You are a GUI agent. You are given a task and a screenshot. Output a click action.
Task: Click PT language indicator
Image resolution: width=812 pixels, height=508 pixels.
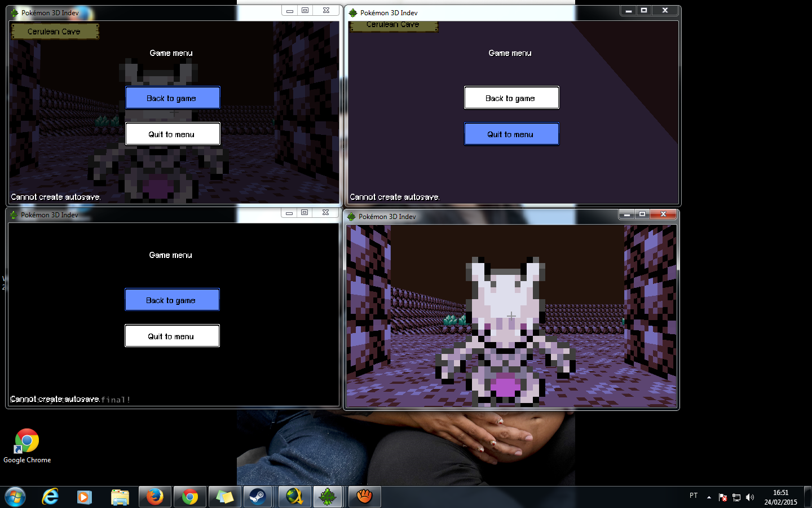[694, 496]
